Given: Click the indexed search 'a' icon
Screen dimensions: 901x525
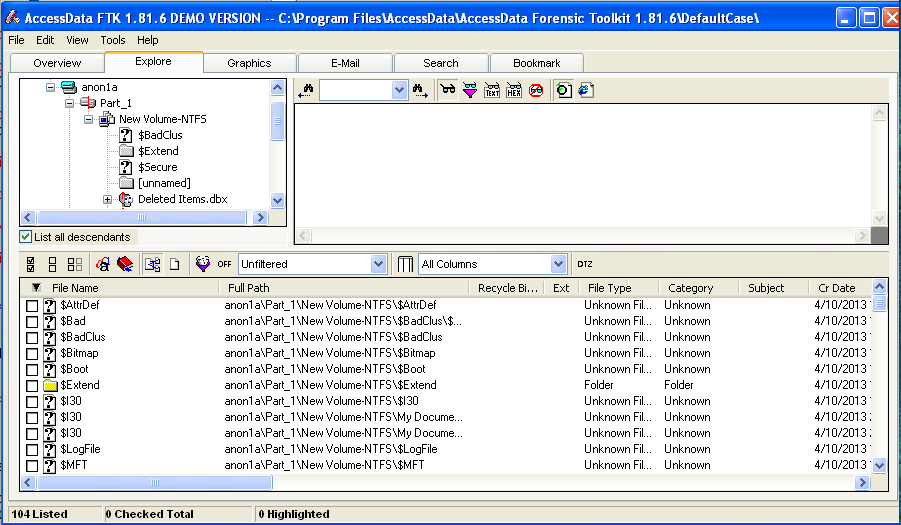Looking at the screenshot, I should (x=103, y=264).
